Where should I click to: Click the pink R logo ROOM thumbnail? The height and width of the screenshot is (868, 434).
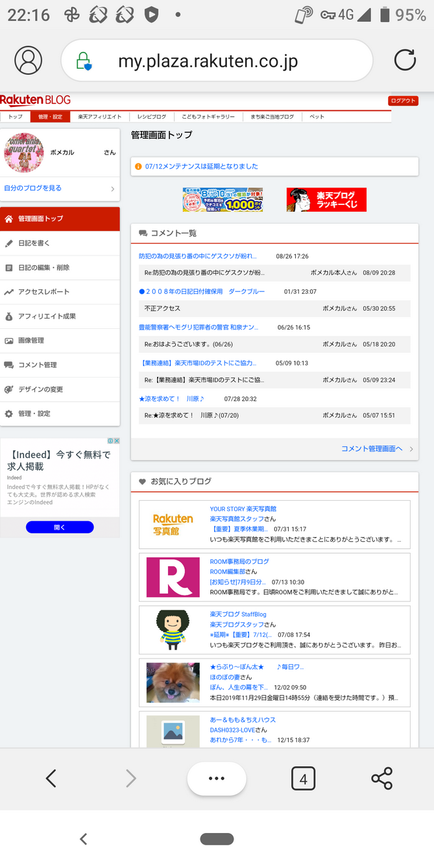pyautogui.click(x=173, y=577)
